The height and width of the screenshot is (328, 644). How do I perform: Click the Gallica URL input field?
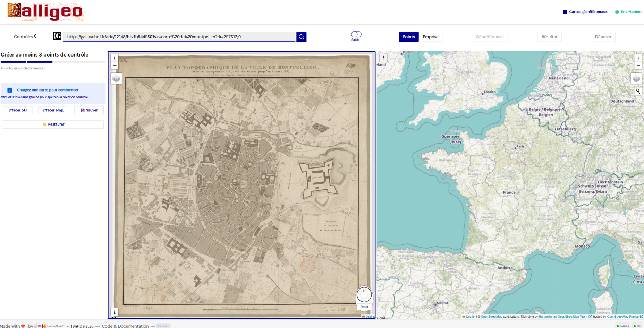pos(179,37)
